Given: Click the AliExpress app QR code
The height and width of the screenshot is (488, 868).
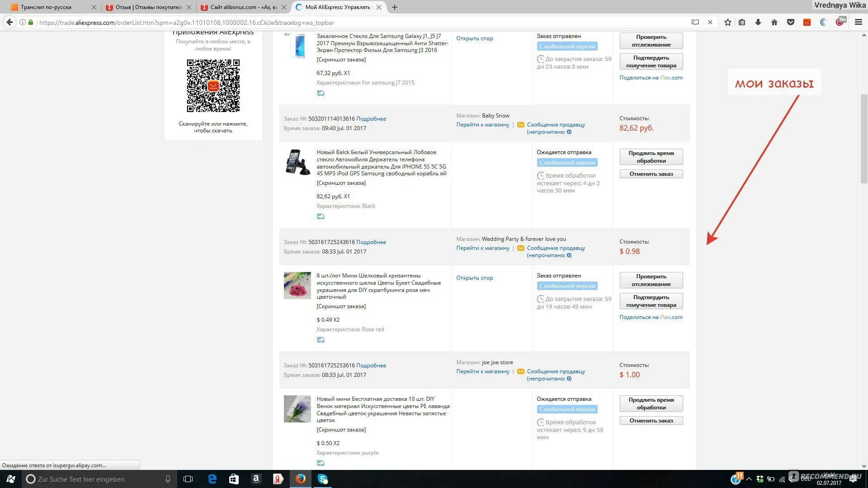Looking at the screenshot, I should point(213,86).
